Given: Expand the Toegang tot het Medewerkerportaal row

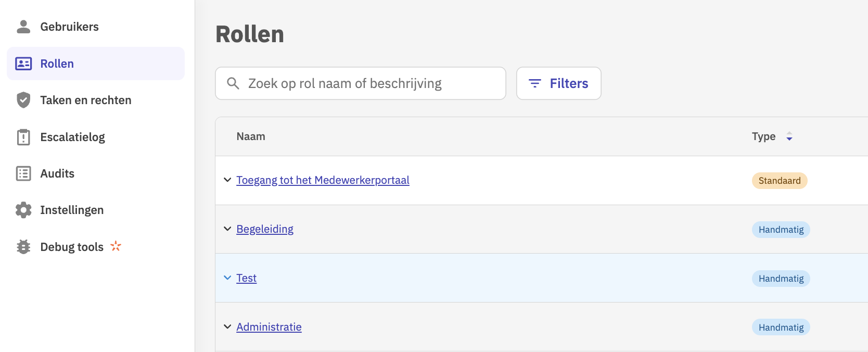Looking at the screenshot, I should tap(227, 180).
